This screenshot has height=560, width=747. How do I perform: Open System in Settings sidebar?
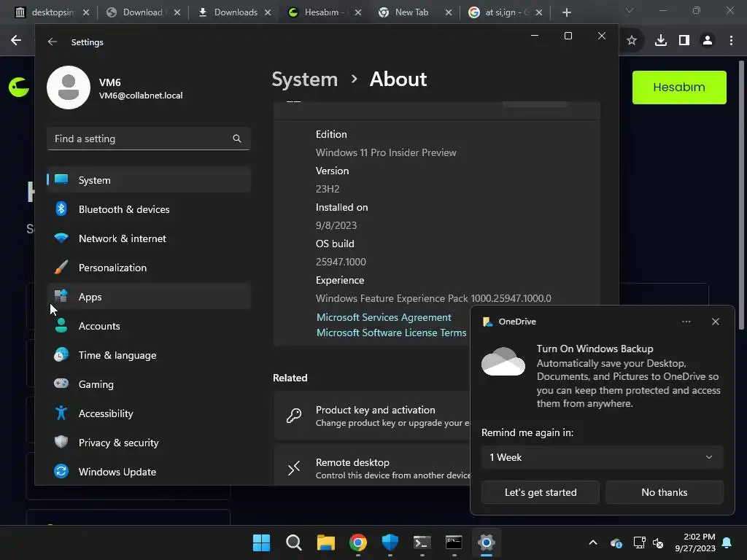point(149,180)
